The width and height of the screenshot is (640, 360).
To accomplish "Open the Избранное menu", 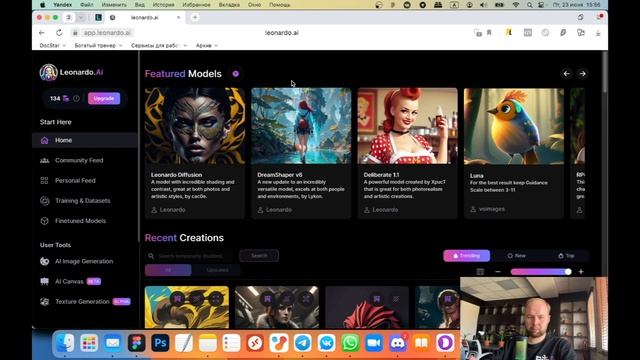I will tap(196, 5).
